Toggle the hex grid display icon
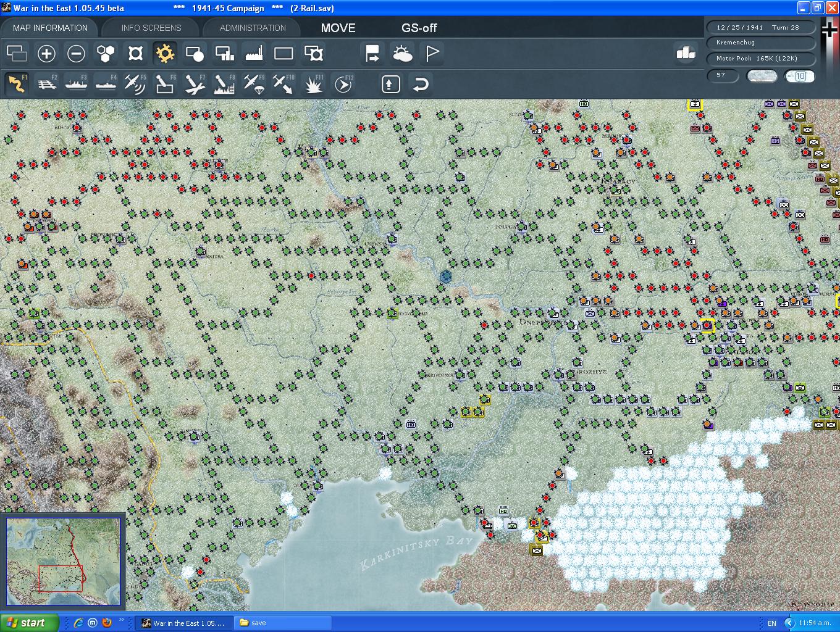 tap(106, 54)
